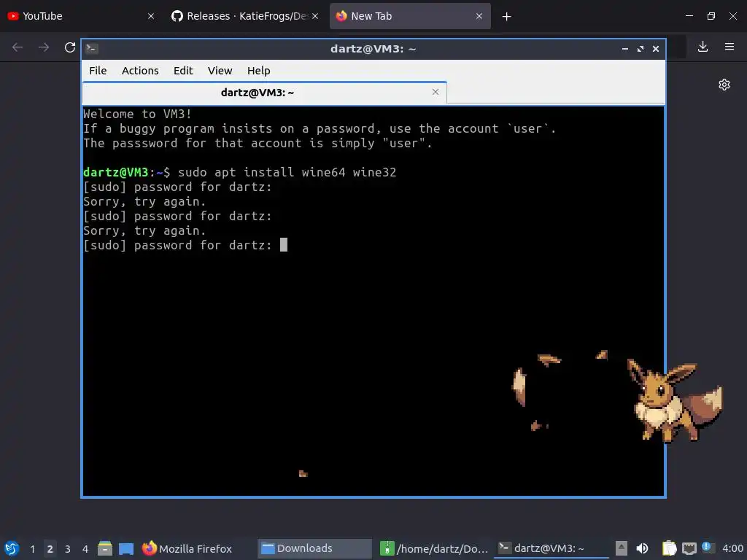Click the terminal icon in title bar
747x560 pixels.
92,49
